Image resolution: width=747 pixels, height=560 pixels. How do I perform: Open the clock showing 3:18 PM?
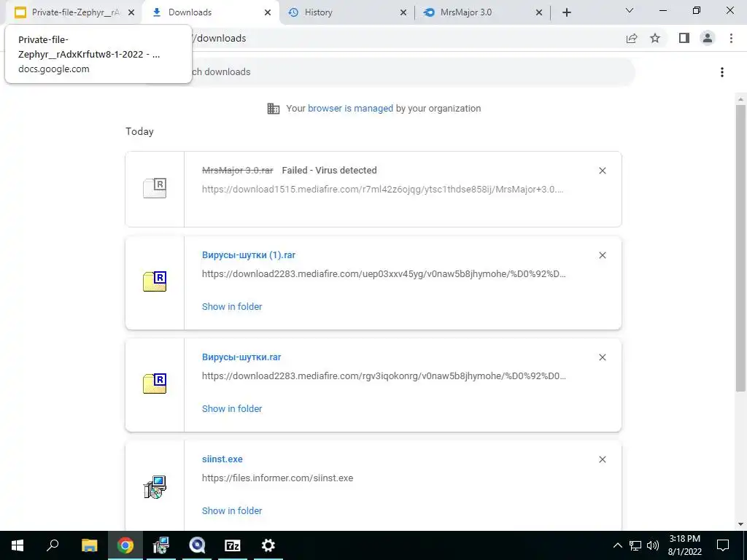pos(684,545)
